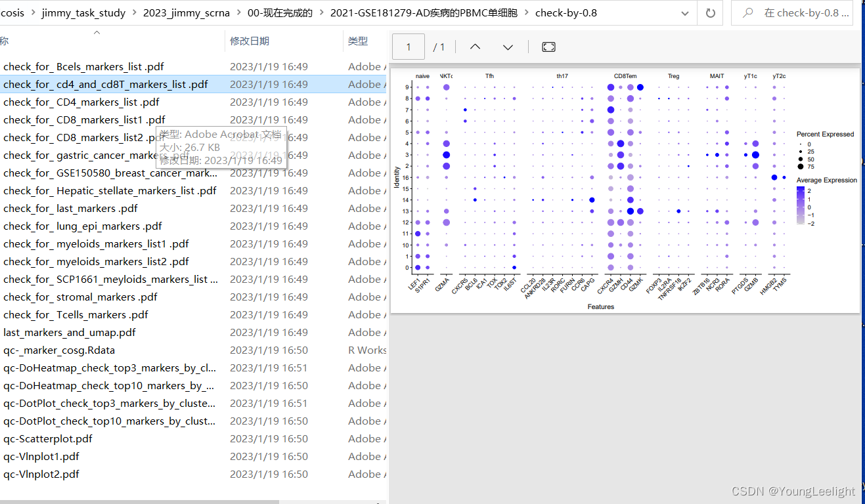Navigate to the jimmy_task_study breadcrumb
Screen dimensions: 865x504
point(83,12)
